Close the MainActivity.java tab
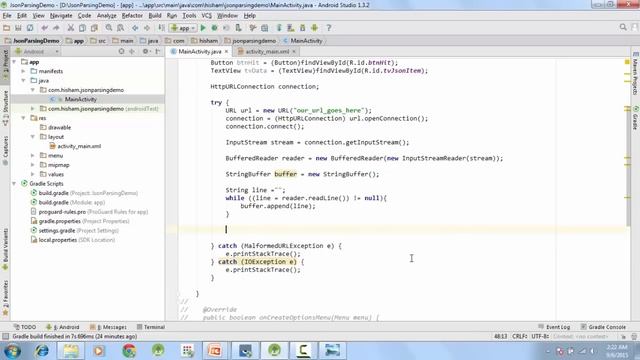 click(x=226, y=52)
